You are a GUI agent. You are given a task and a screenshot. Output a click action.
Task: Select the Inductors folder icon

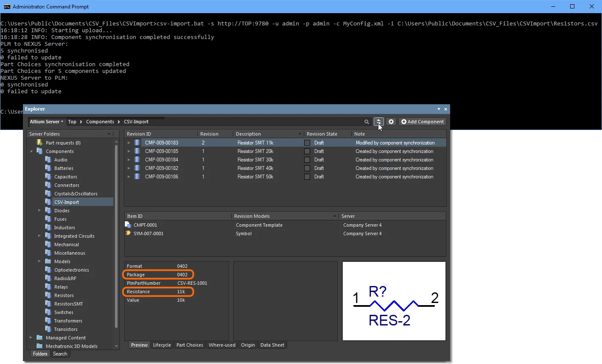[48, 228]
